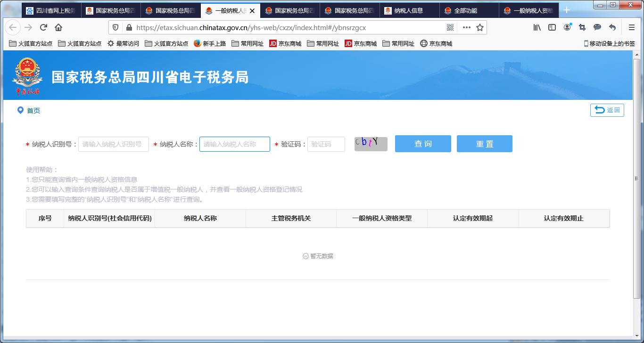Open the Firefox hamburger menu

click(631, 27)
